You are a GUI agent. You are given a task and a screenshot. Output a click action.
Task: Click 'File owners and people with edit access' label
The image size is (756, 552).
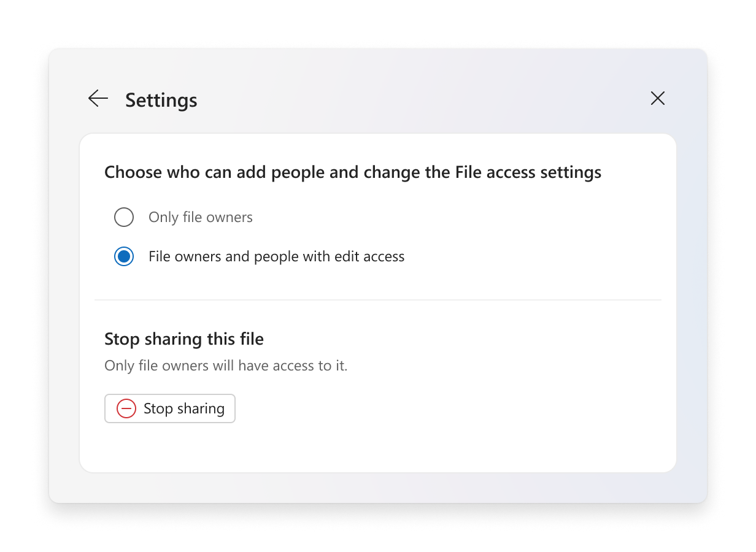(277, 256)
